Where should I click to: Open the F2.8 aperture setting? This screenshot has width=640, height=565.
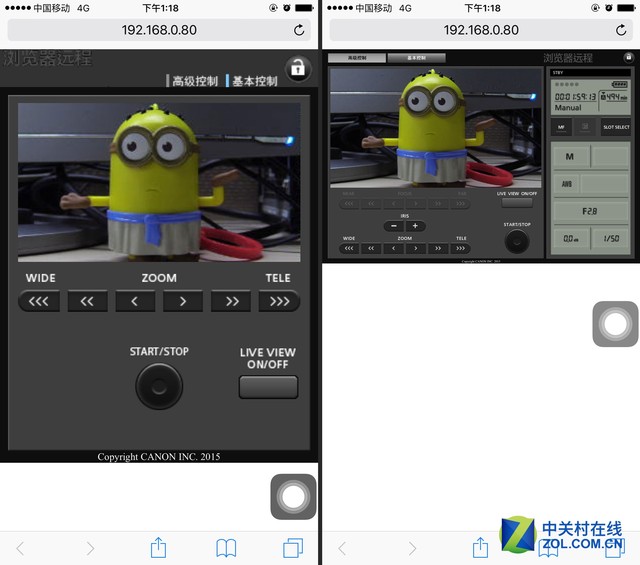(x=590, y=212)
